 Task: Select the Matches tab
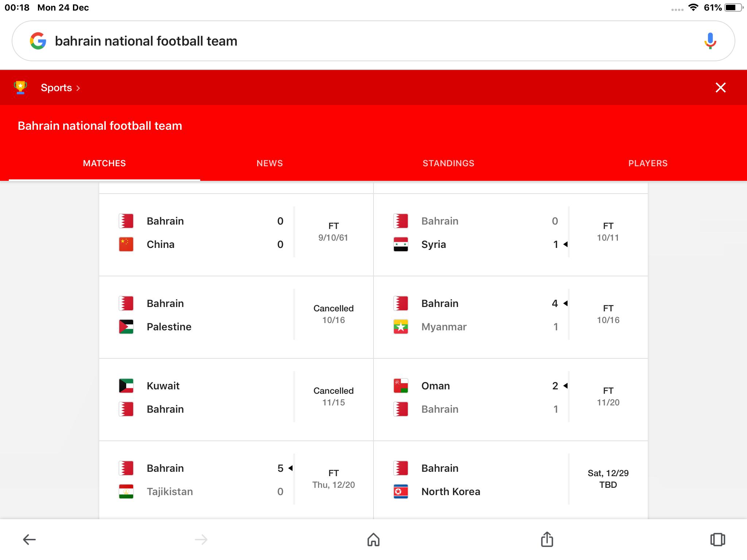tap(104, 163)
